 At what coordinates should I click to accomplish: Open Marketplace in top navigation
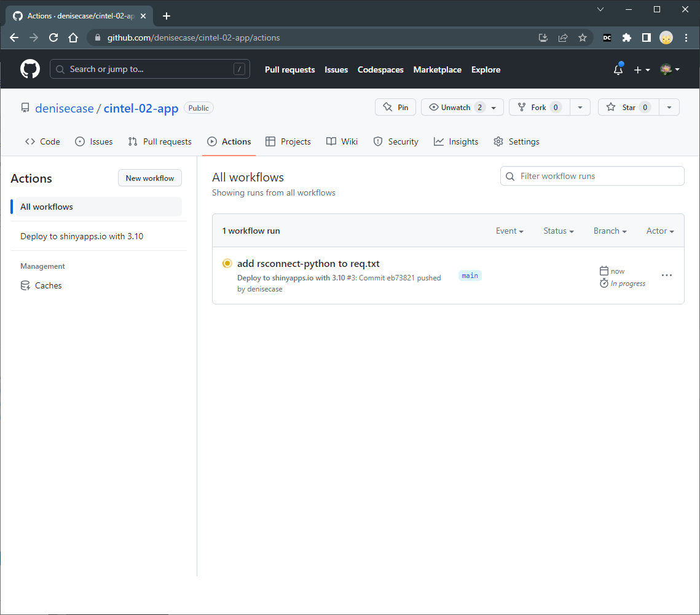(x=438, y=69)
